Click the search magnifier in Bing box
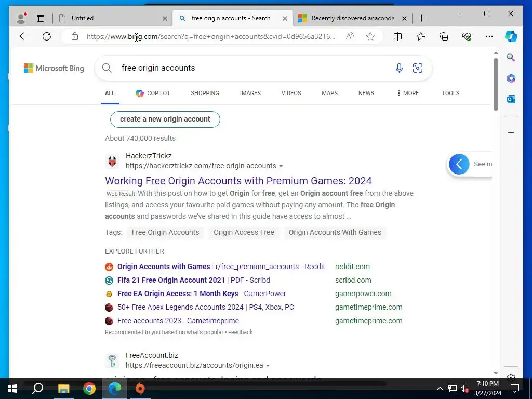 (107, 68)
